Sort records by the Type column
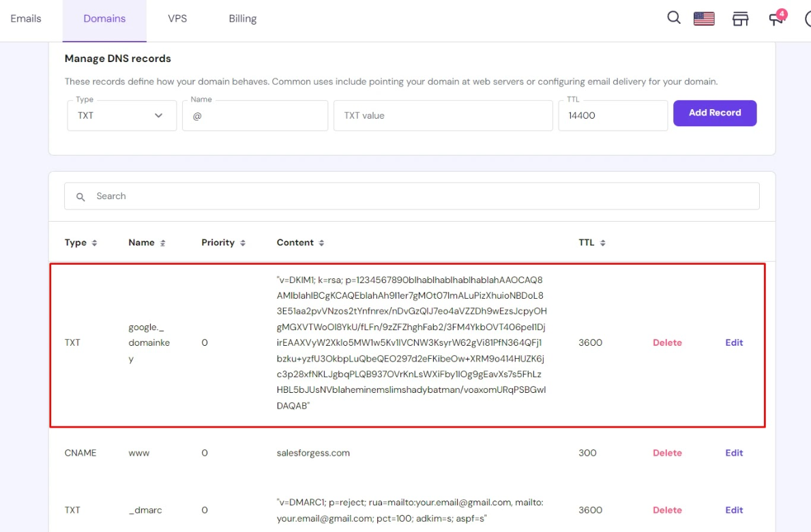The image size is (811, 532). click(x=81, y=242)
